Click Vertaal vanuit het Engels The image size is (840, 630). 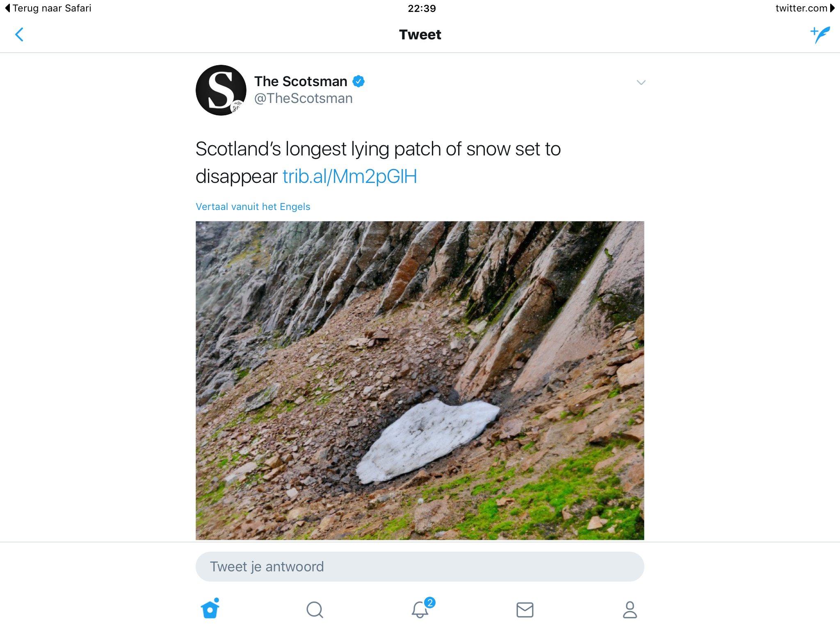click(253, 207)
